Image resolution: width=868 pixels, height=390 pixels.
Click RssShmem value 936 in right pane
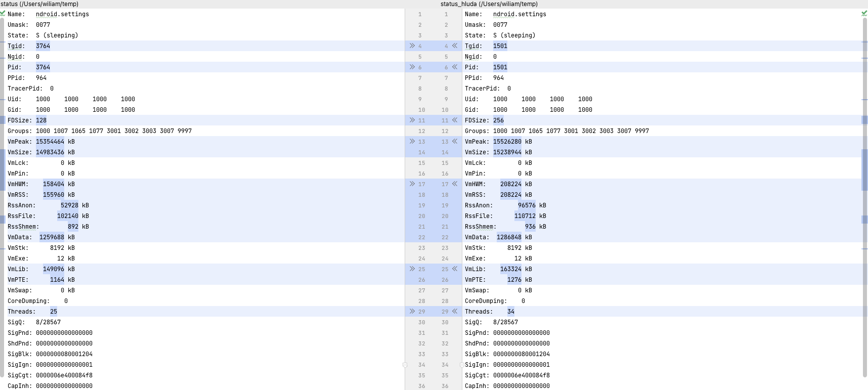tap(531, 227)
